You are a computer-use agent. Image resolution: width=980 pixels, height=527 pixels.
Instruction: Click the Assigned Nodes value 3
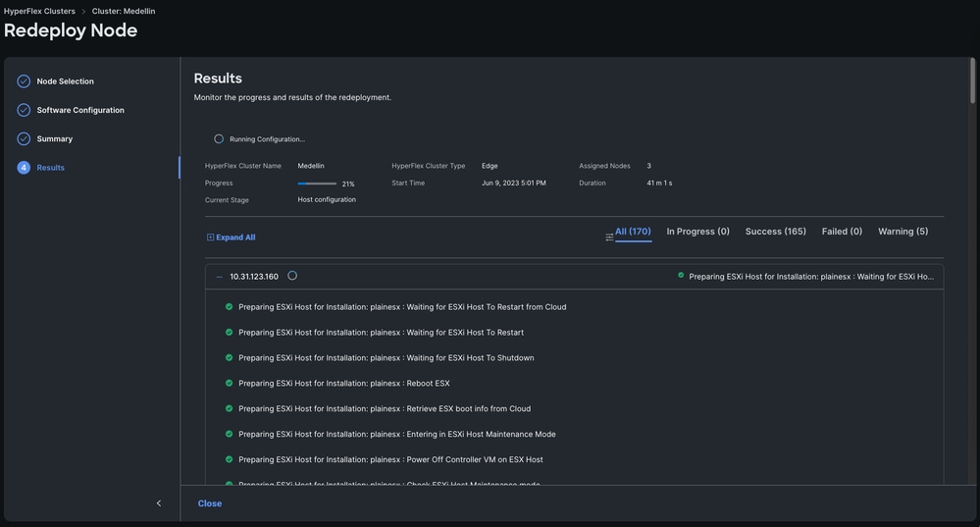[x=648, y=166]
